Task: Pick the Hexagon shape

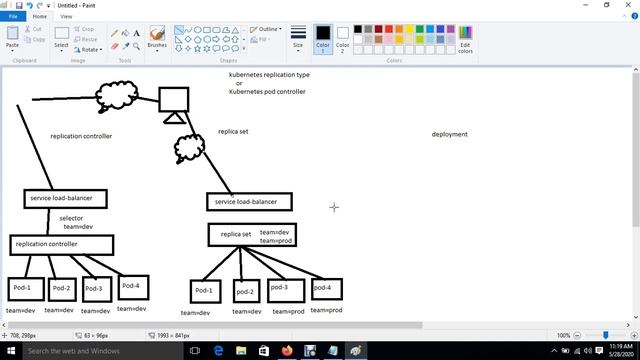Action: click(x=207, y=40)
